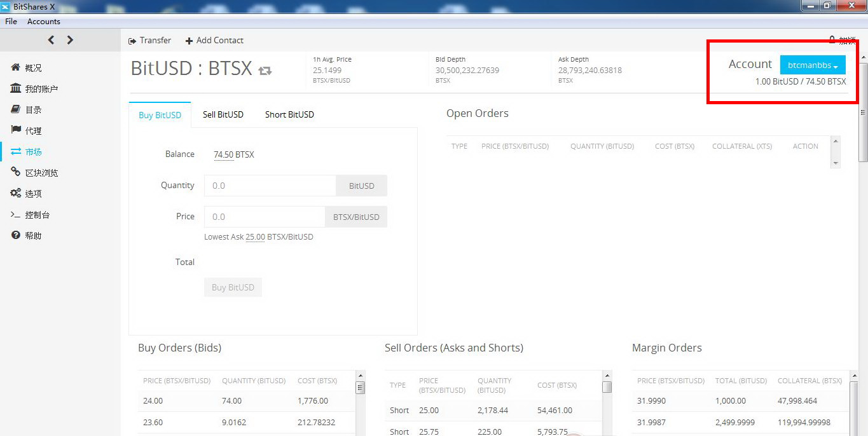This screenshot has height=436, width=868.
Task: Open 目录 directory in the sidebar
Action: click(33, 110)
